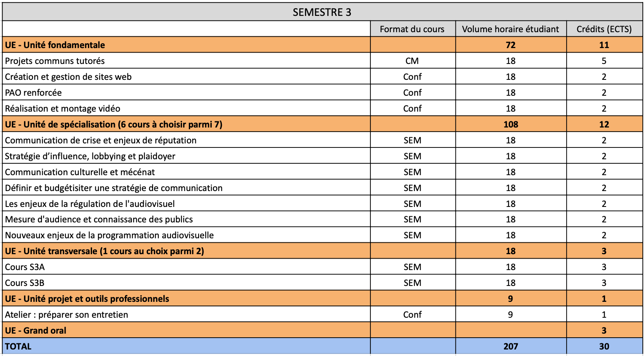This screenshot has width=644, height=356.
Task: Select Communication de crise et enjeux de réputation
Action: [101, 140]
